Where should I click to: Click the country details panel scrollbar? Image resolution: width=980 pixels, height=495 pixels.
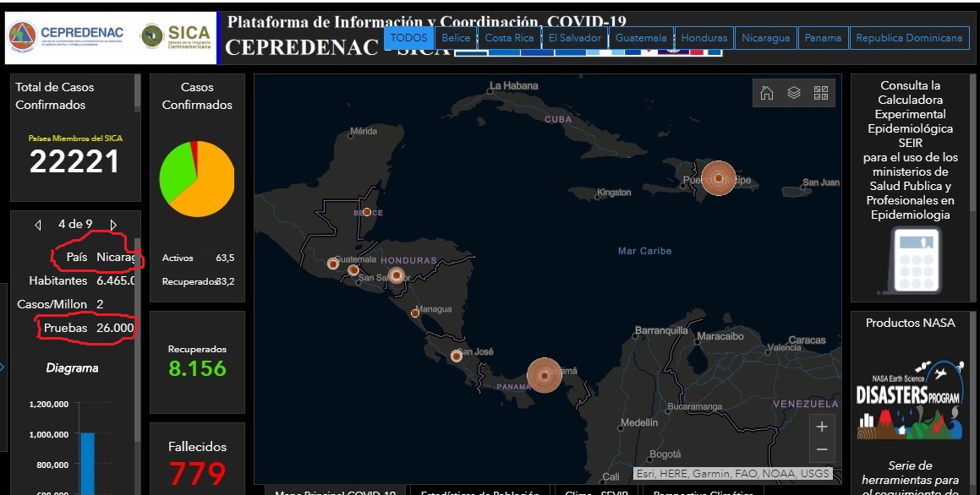[x=137, y=340]
